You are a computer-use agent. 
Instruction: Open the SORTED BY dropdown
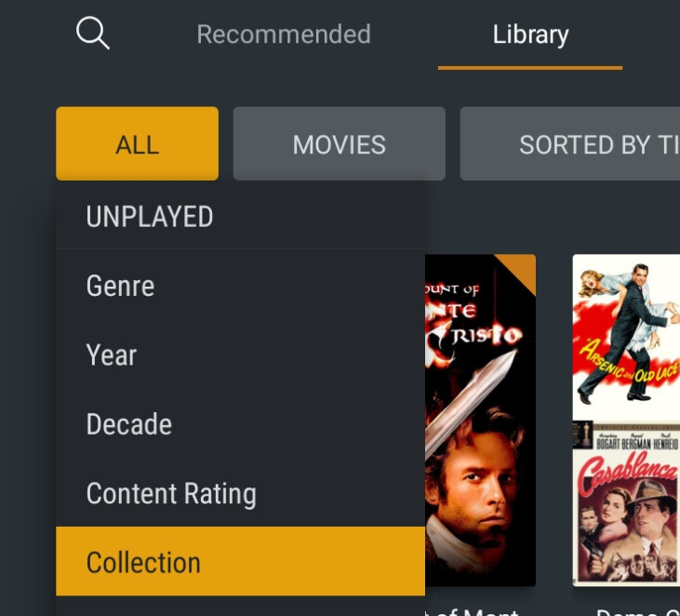tap(570, 143)
